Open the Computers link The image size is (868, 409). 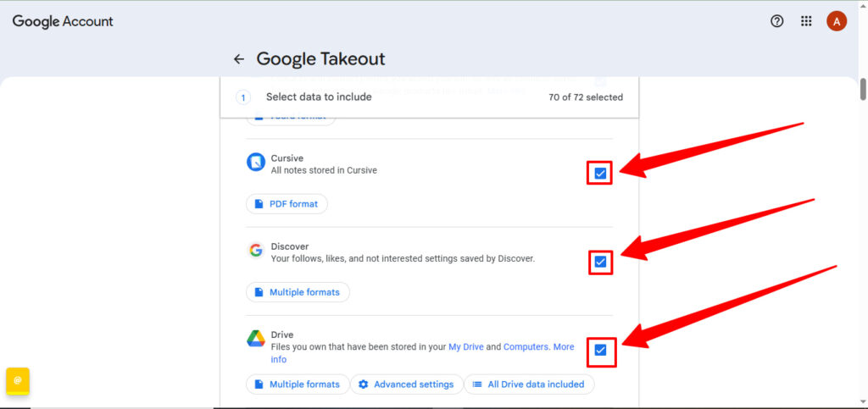(x=526, y=347)
